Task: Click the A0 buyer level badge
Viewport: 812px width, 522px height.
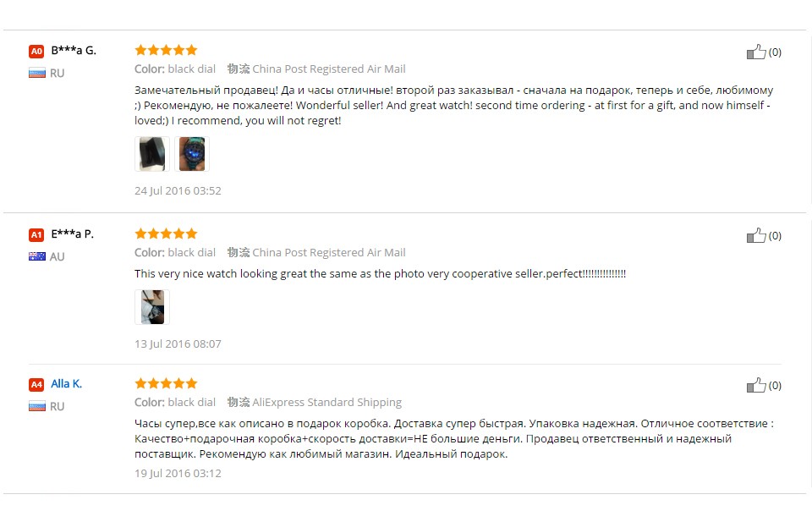Action: point(36,52)
